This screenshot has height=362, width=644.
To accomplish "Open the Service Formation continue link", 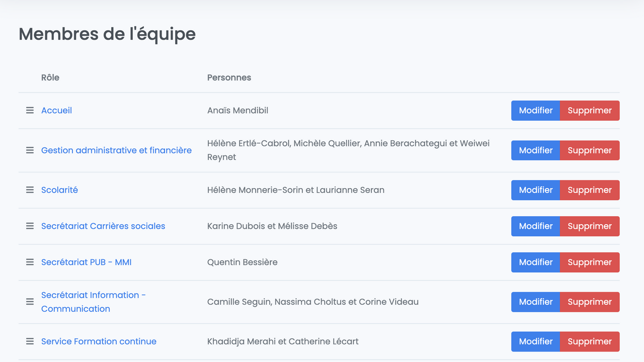I will (99, 341).
